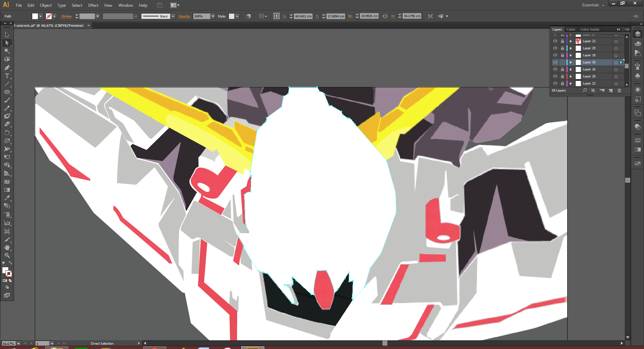Switch to the Color Guide tab
The width and height of the screenshot is (644, 349).
pos(590,29)
